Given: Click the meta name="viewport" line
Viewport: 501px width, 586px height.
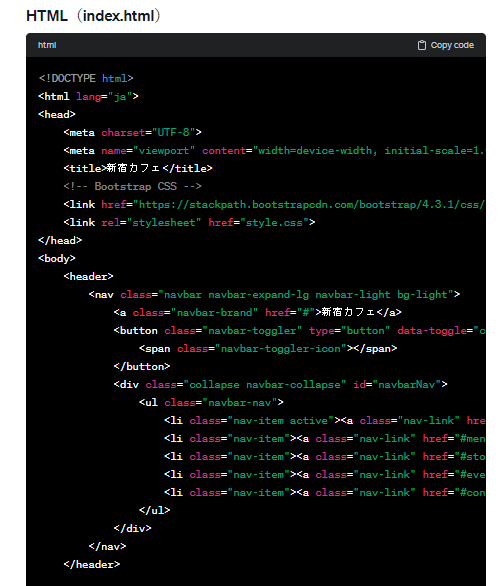Looking at the screenshot, I should coord(274,151).
